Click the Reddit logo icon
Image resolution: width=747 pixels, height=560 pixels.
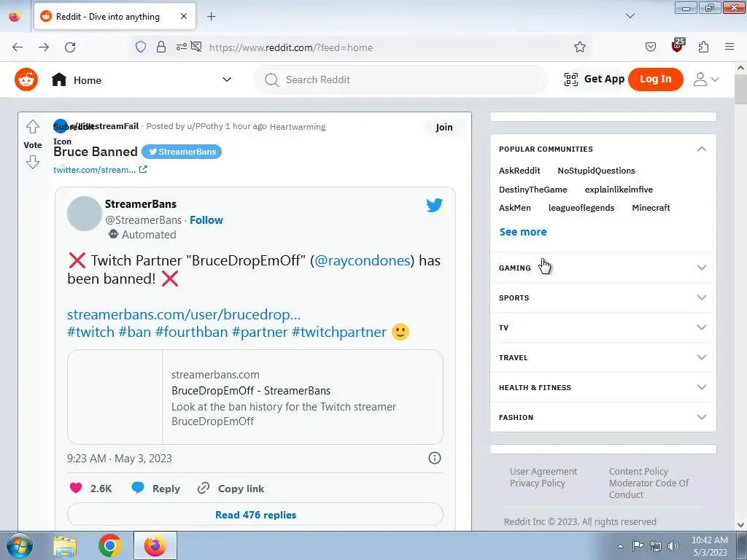pyautogui.click(x=26, y=79)
